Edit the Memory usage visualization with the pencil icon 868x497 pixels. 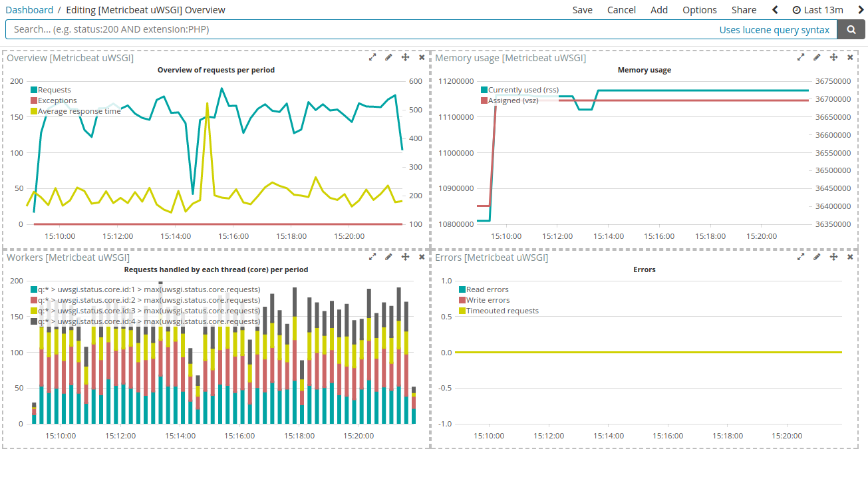click(817, 57)
